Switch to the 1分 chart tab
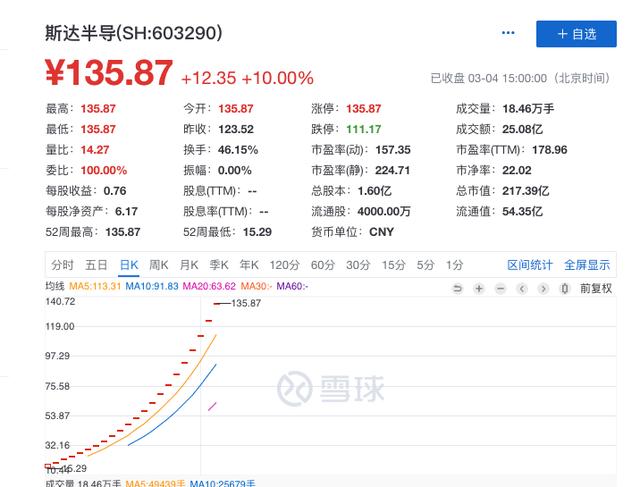The image size is (640, 487). [454, 265]
